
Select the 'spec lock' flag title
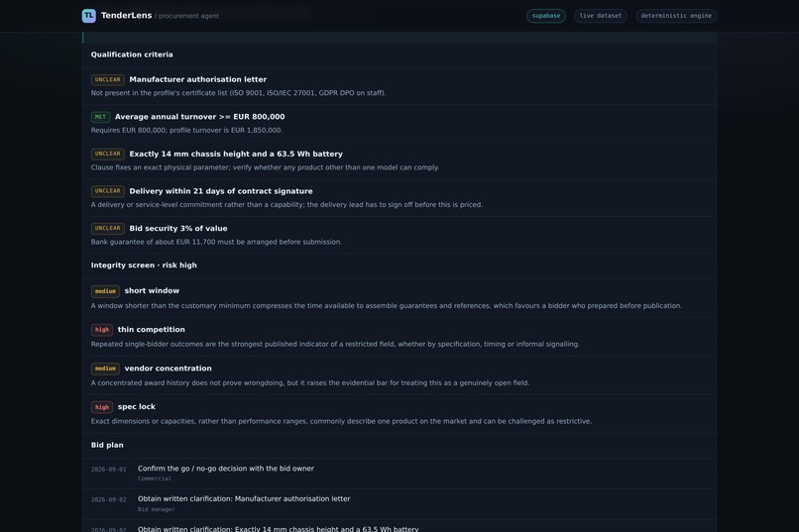pos(137,406)
